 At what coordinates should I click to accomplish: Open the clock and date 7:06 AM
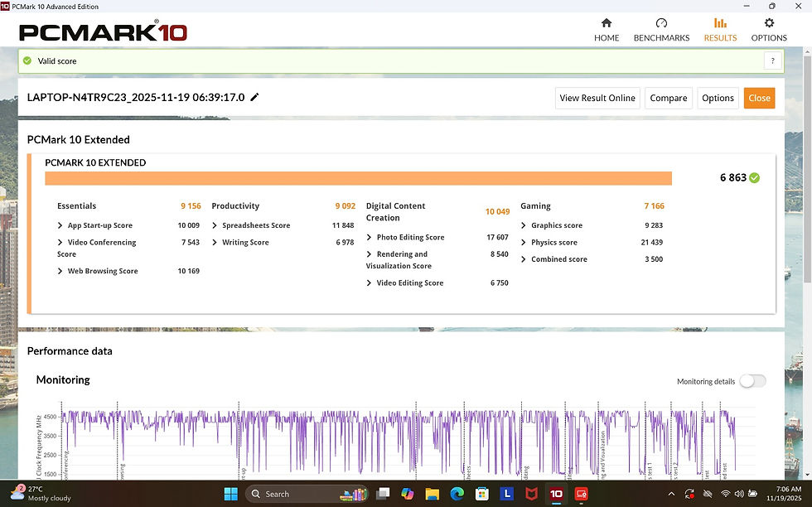click(x=784, y=494)
